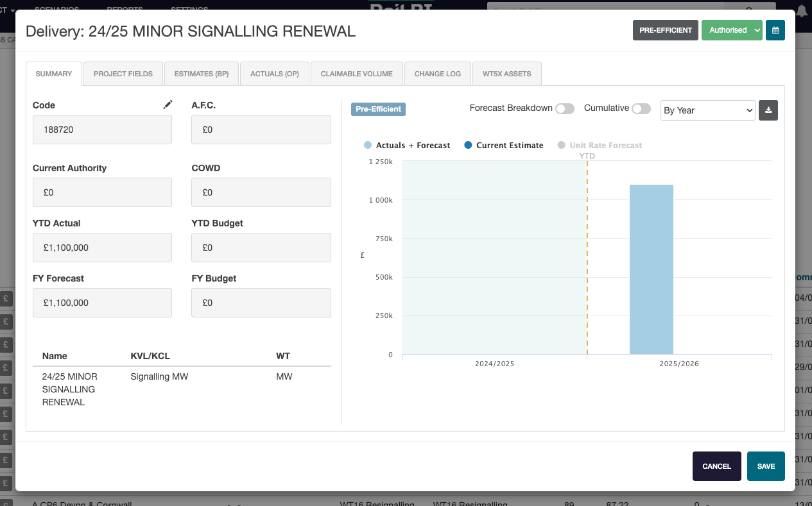
Task: Click the pencil edit icon beside Code
Action: pyautogui.click(x=168, y=105)
